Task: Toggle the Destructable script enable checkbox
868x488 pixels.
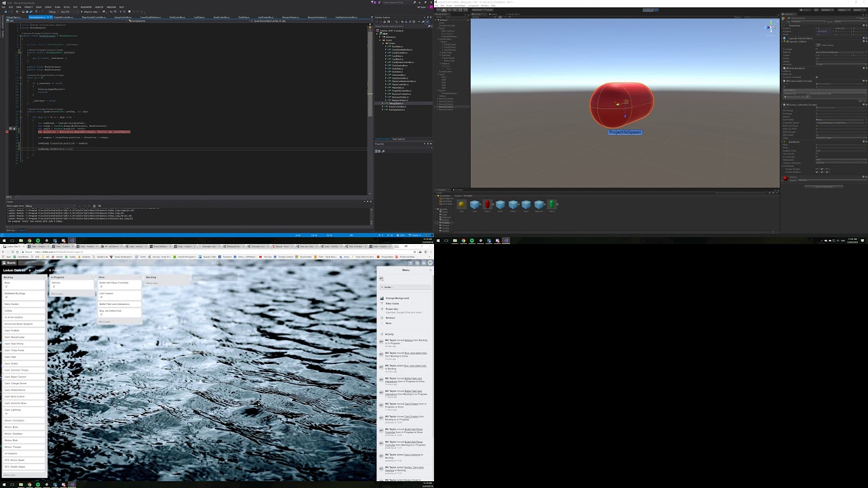Action: coord(787,81)
